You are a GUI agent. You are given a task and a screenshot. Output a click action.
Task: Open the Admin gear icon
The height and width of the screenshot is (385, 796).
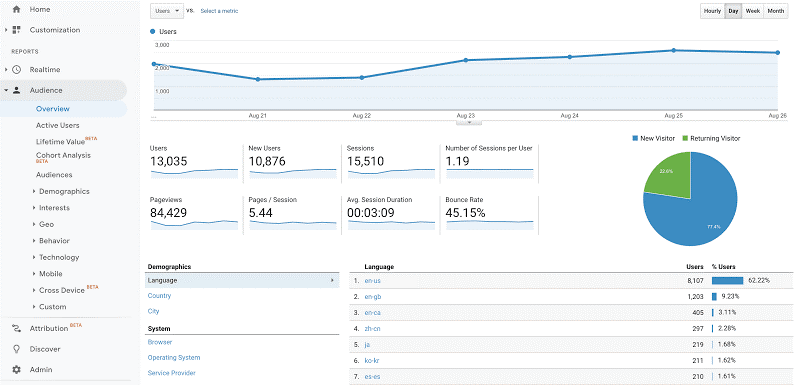pos(16,370)
